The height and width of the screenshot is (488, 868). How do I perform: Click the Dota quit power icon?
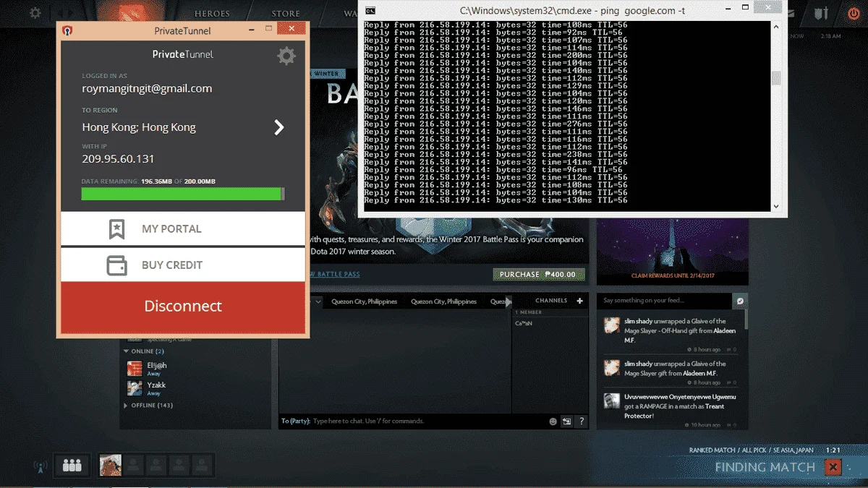point(853,13)
